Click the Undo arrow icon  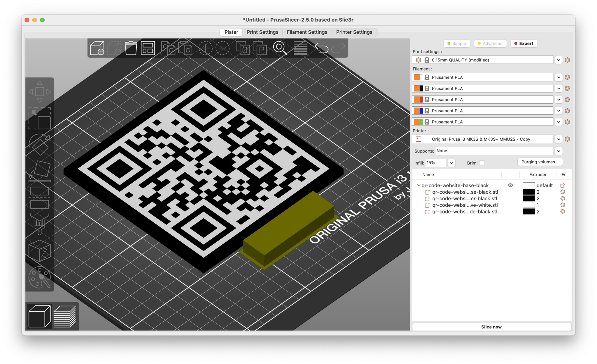click(x=321, y=48)
